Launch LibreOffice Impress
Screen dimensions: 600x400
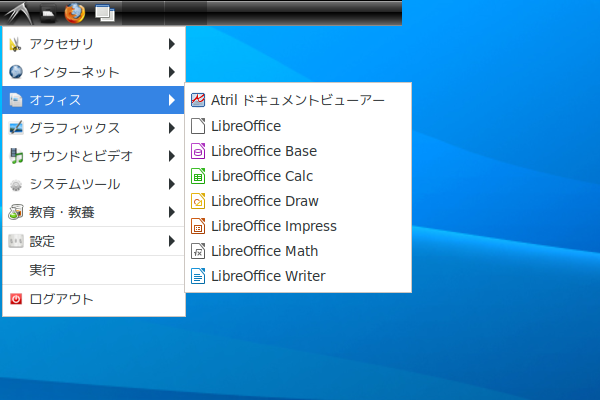[298, 226]
